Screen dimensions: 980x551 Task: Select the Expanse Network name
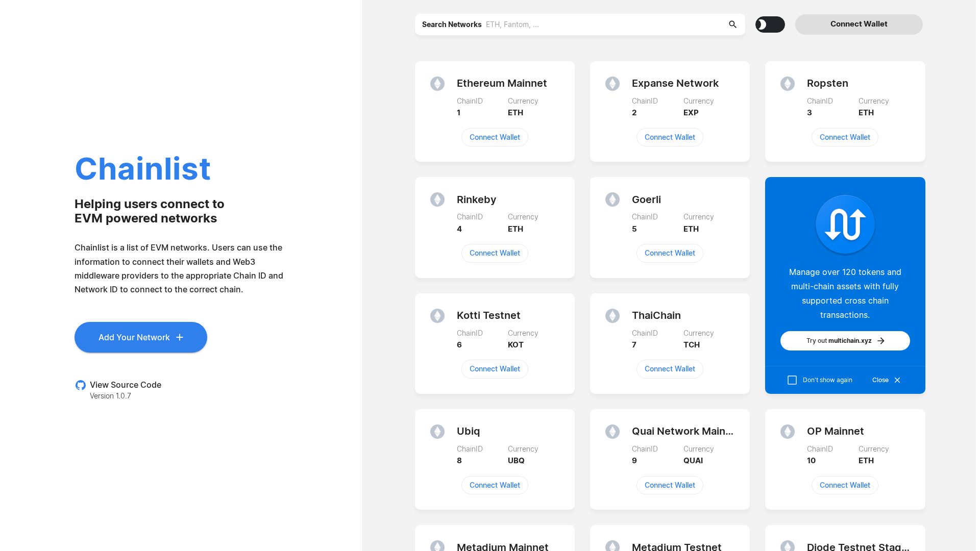675,83
